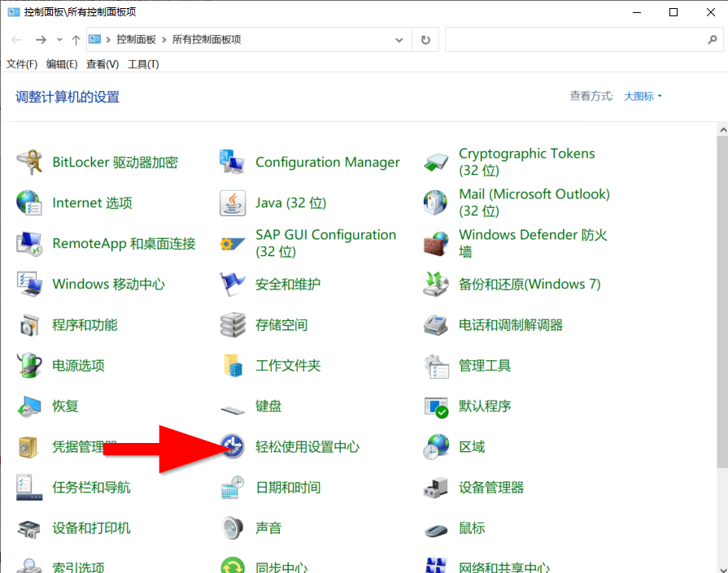Viewport: 728px width, 573px height.
Task: Open the BitLocker drive encryption icon
Action: [x=29, y=162]
